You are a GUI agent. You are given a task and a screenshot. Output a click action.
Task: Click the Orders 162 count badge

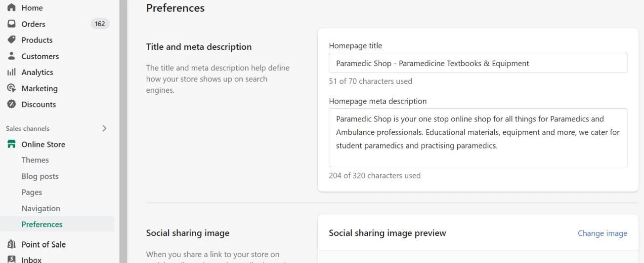[x=100, y=24]
